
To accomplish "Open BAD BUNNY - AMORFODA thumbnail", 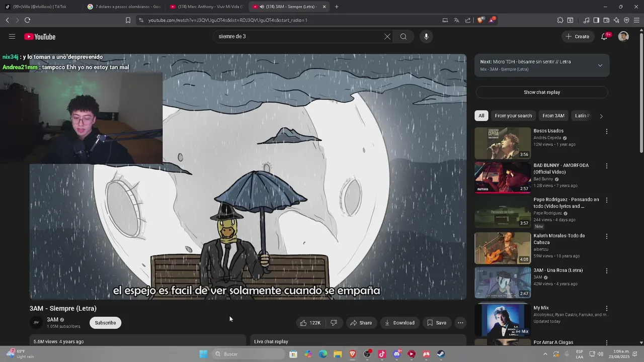I will [x=503, y=177].
